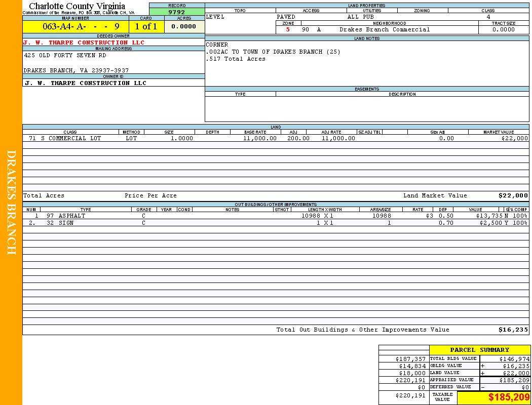Click the orange Drakes Branch side banner
This screenshot has width=532, height=405.
point(11,202)
